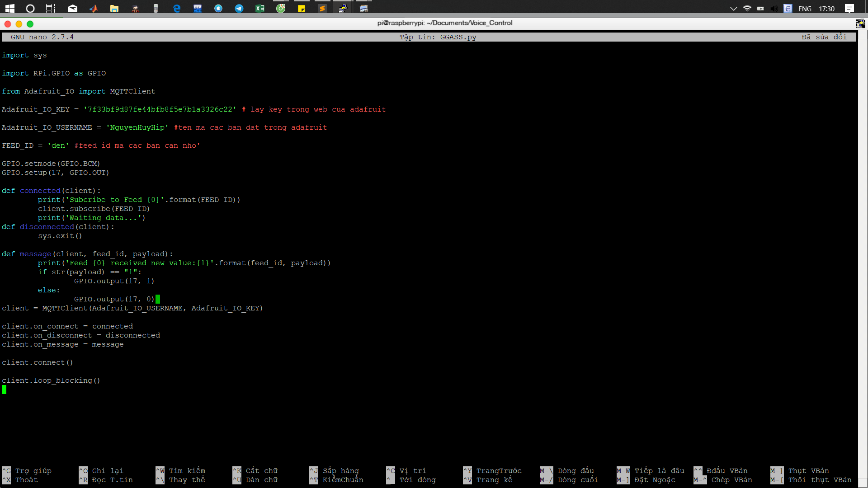The width and height of the screenshot is (868, 488).
Task: Click the 'from Adafruit_IO import MQTTClient' line
Action: coord(79,91)
